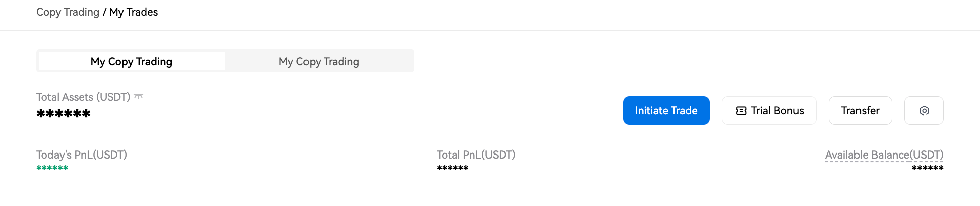Select the active My Copy Trading tab
The width and height of the screenshot is (980, 206).
[132, 61]
